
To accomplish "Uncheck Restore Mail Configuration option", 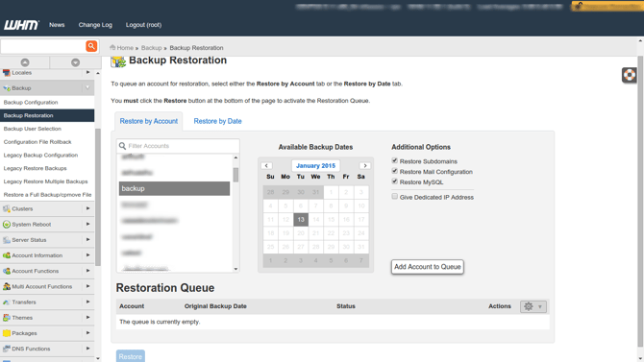I will (x=395, y=171).
